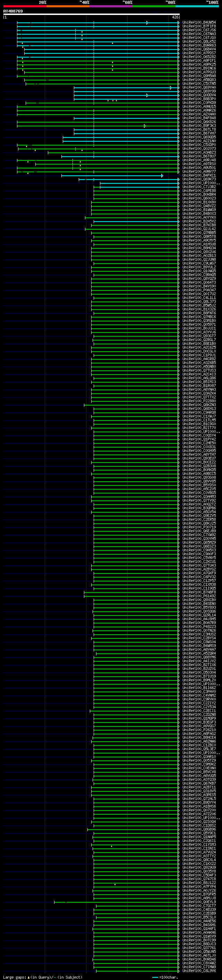Click the cyan ~100% identity legend segment
Image resolution: width=222 pixels, height=980 pixels.
[197, 6]
